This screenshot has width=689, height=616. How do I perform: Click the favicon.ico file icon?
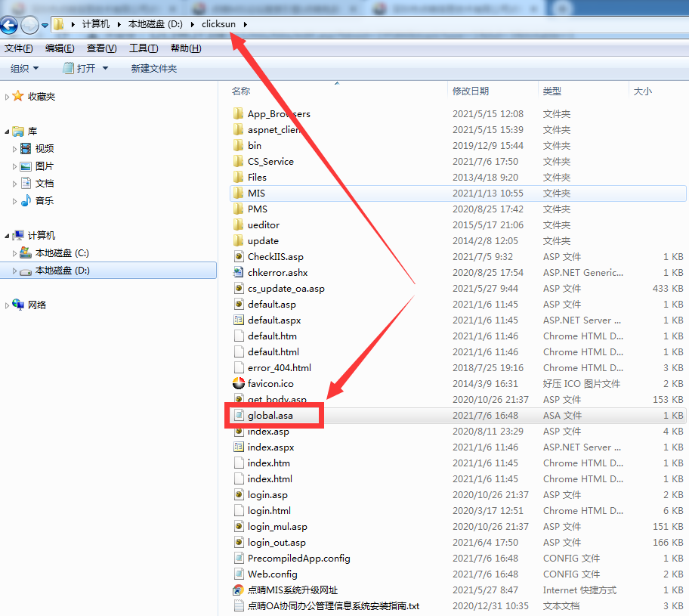tap(239, 384)
